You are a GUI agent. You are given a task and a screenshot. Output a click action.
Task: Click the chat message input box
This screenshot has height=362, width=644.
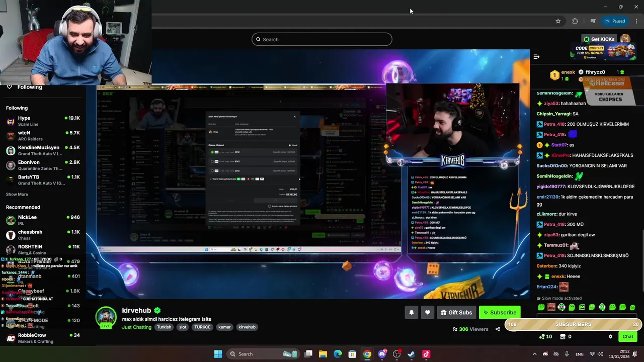tap(587, 317)
